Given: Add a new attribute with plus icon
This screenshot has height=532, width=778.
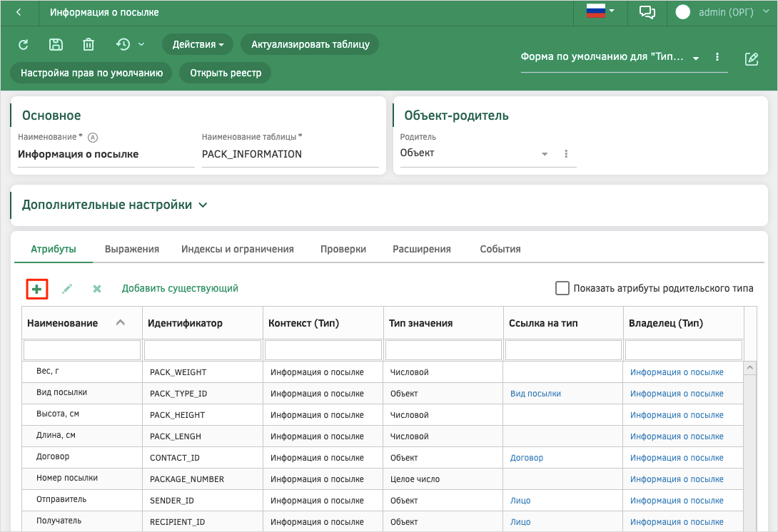Looking at the screenshot, I should pyautogui.click(x=36, y=289).
